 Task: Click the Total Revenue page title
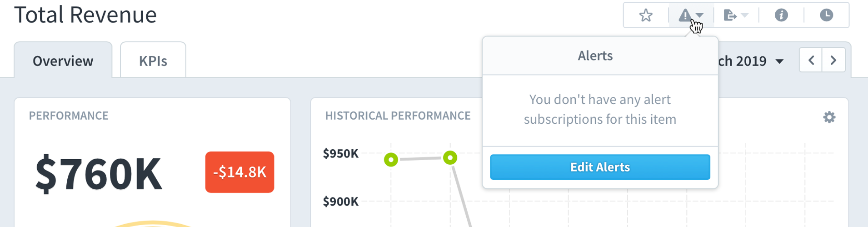pos(85,14)
